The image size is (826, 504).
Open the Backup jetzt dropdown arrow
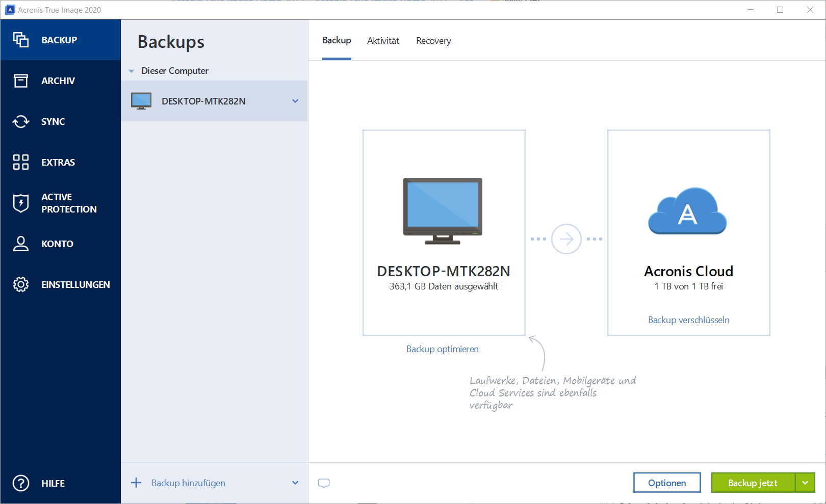tap(805, 483)
